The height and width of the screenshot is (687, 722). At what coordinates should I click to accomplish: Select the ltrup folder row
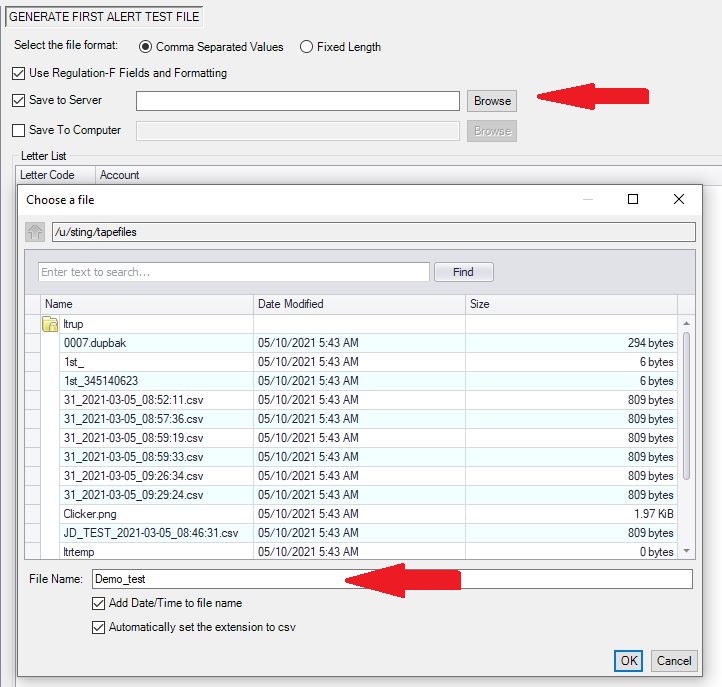coord(359,324)
